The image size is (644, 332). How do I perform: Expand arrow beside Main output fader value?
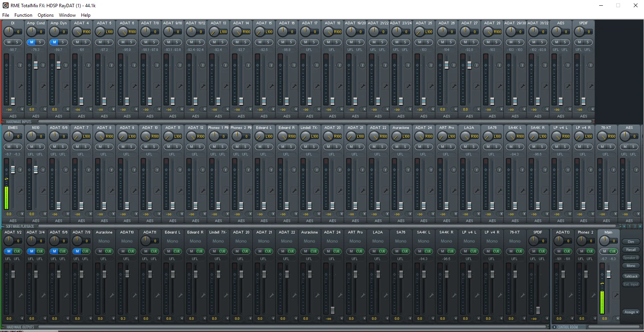618,319
